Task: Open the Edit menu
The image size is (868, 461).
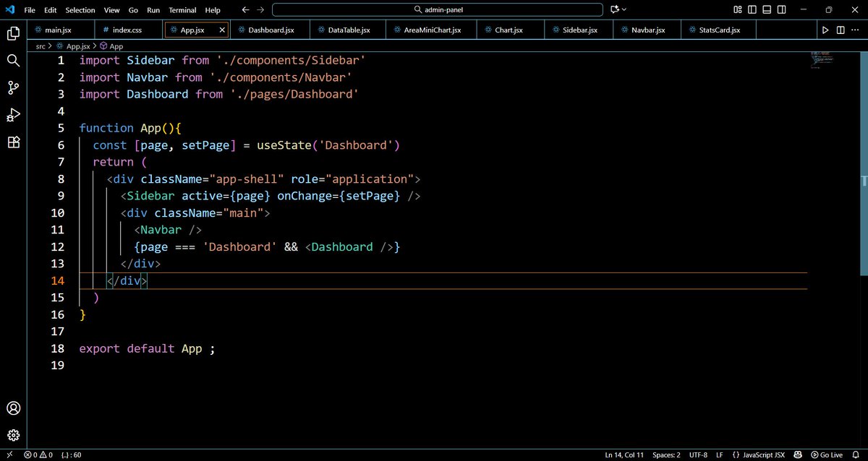Action: tap(51, 10)
